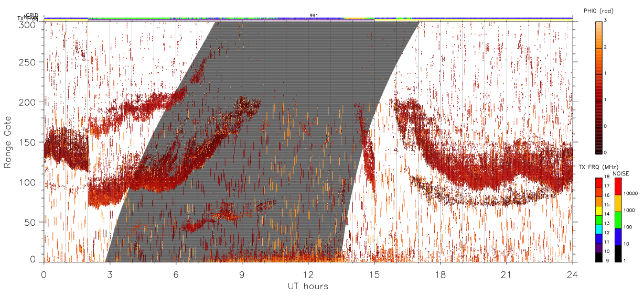Click the NOISE legend title
Viewport: 644px width, 297px height.
click(x=621, y=173)
